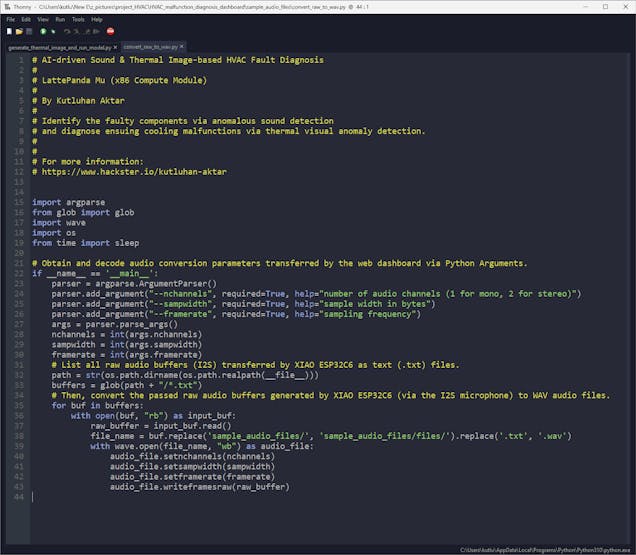Image resolution: width=636 pixels, height=555 pixels.
Task: Click the hackster.io URL in the comment
Action: point(134,171)
